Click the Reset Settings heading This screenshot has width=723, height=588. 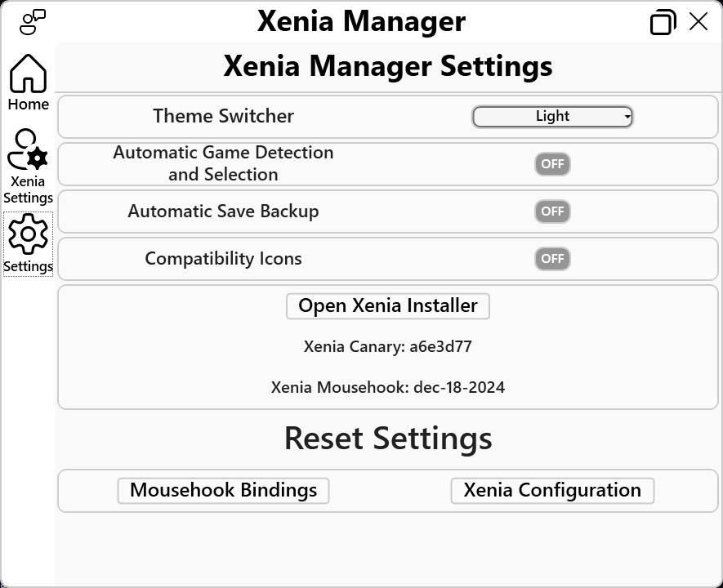(x=388, y=439)
